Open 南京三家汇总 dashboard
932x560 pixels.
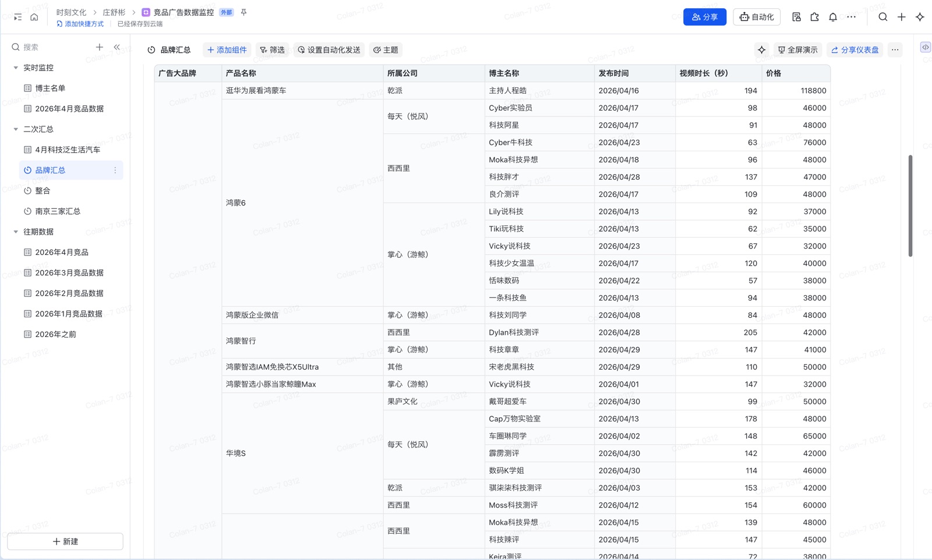tap(71, 211)
